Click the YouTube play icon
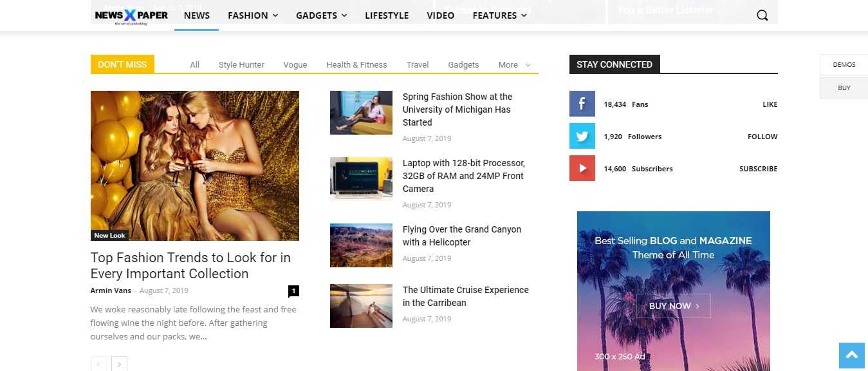This screenshot has width=868, height=371. click(x=582, y=168)
